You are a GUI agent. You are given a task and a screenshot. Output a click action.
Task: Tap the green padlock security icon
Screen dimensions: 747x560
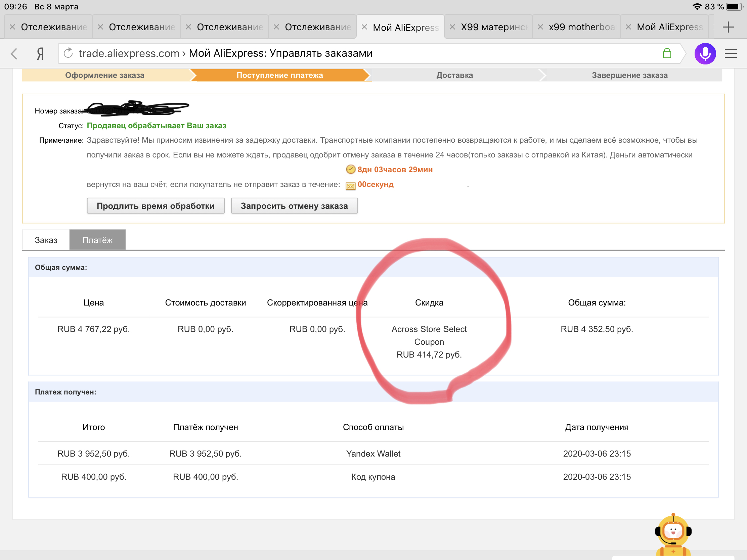coord(667,53)
